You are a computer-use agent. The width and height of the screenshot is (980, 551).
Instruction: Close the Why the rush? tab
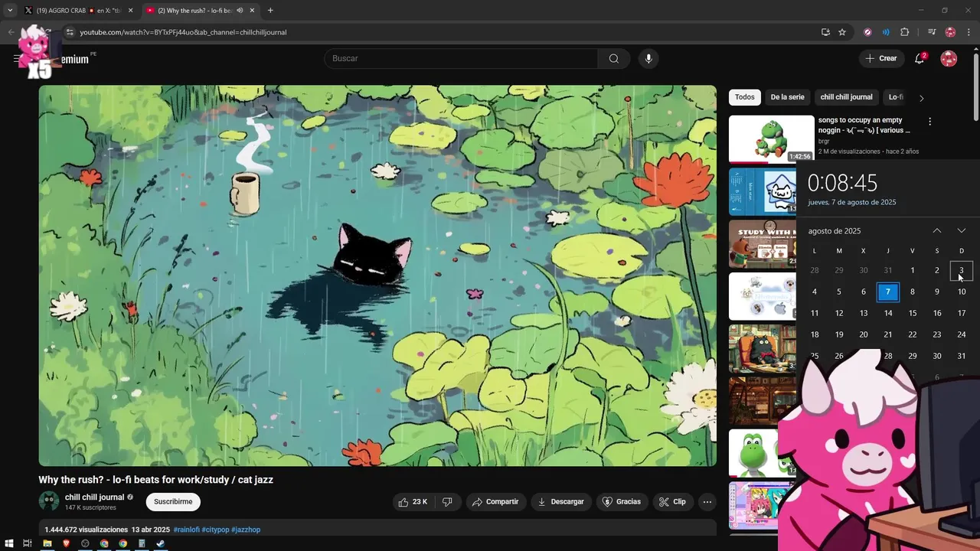252,11
